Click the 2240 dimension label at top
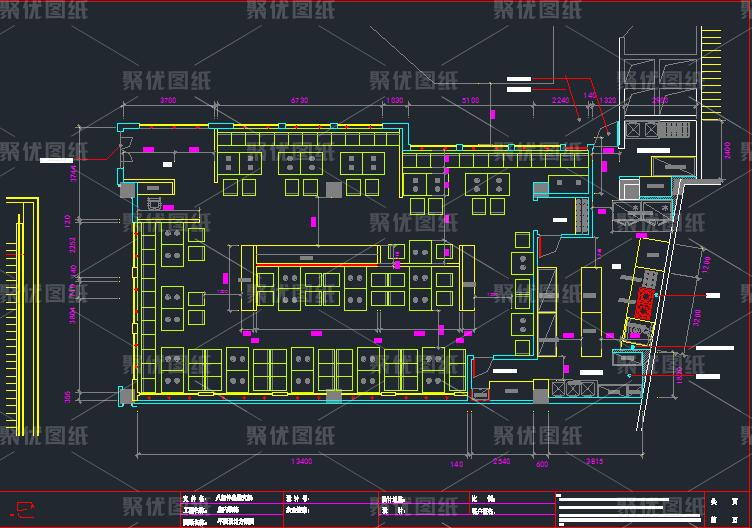Viewport: 752px width, 528px height. click(560, 100)
